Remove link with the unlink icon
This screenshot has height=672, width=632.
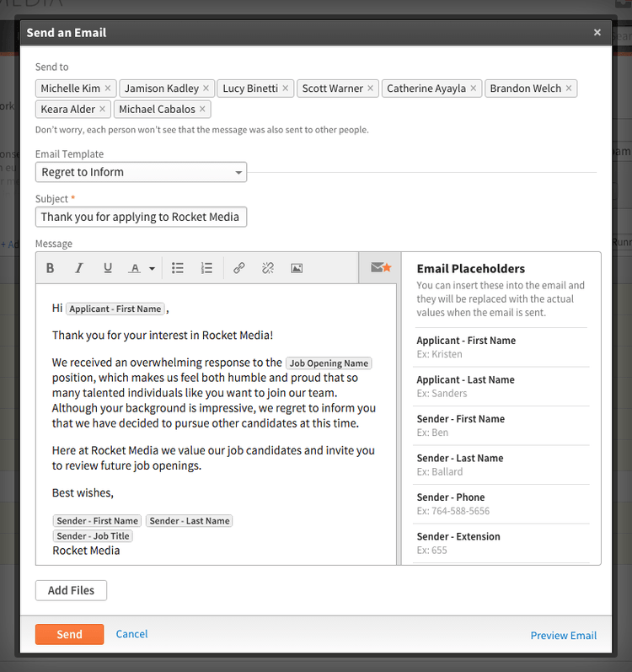click(268, 268)
